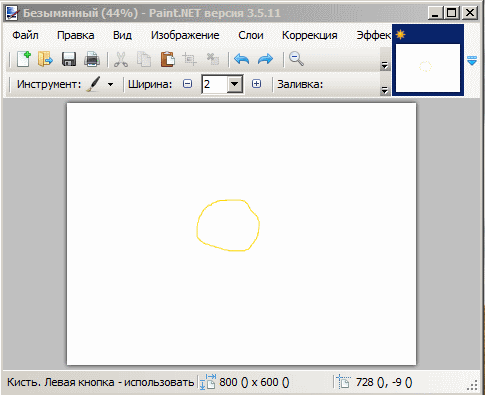Click the Paint.NET title bar app icon

pos(12,13)
